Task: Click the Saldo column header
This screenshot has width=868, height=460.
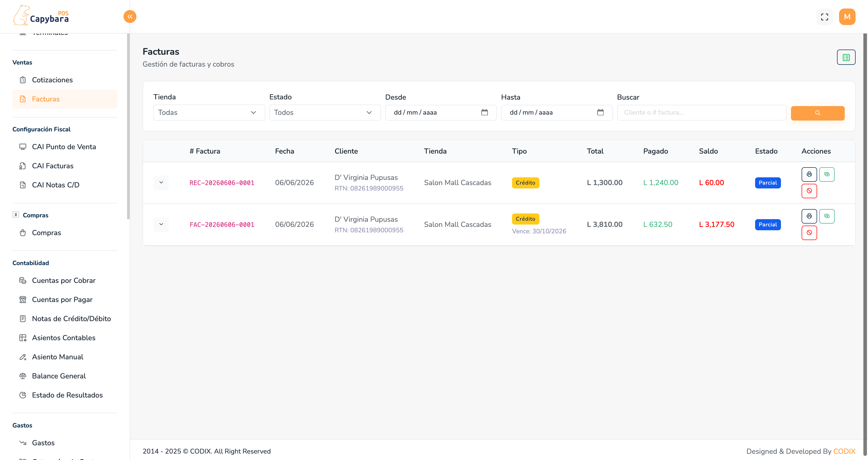Action: pos(708,151)
